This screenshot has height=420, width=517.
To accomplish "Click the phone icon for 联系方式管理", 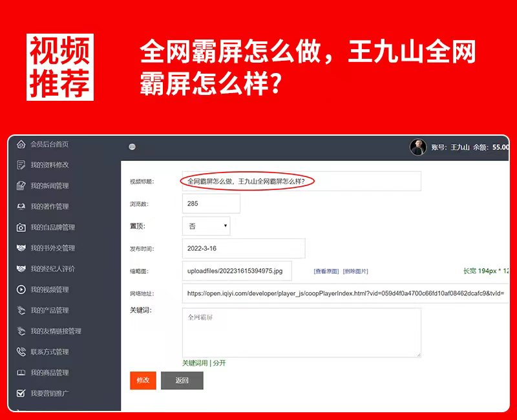I will coord(21,352).
